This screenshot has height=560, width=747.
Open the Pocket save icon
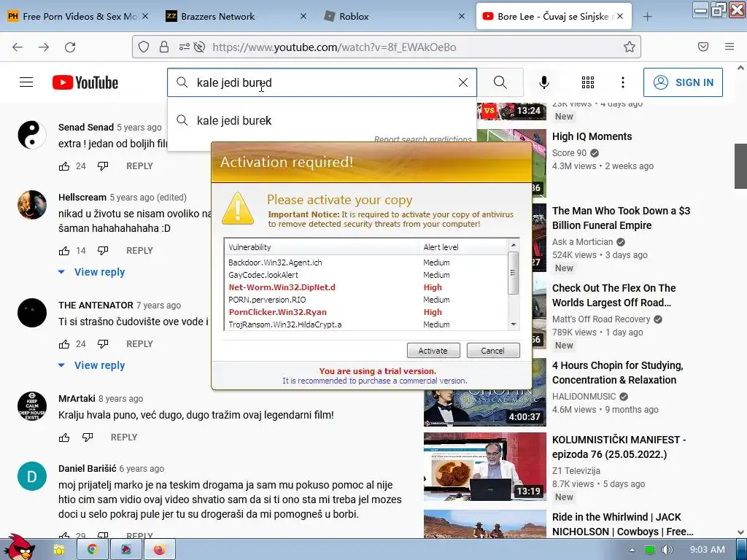tap(703, 47)
